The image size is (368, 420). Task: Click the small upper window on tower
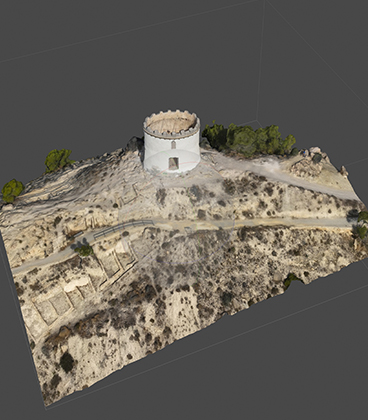pos(173,145)
